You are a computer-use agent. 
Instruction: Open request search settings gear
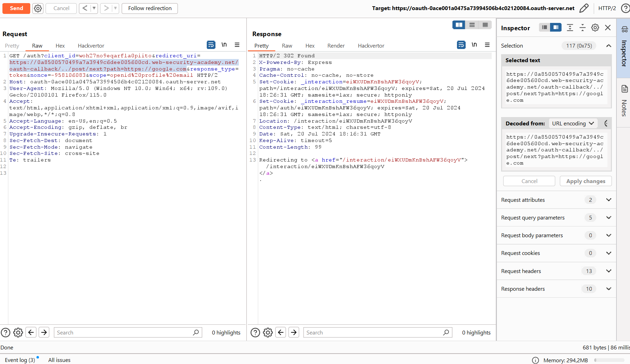[18, 332]
